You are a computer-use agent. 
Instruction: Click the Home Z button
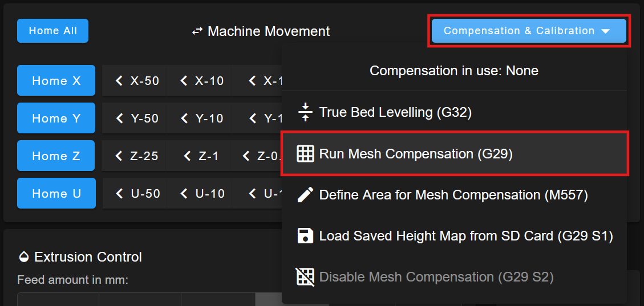pos(56,156)
